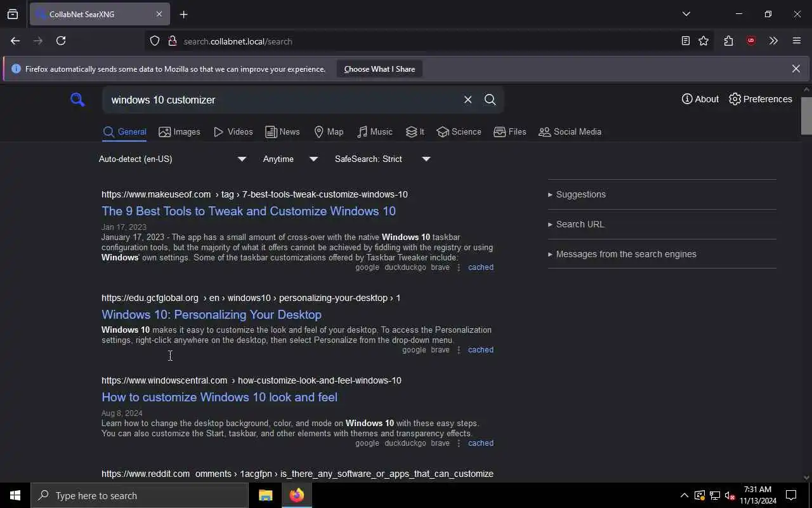This screenshot has height=508, width=812.
Task: Open the volume speaker tray icon
Action: (730, 495)
